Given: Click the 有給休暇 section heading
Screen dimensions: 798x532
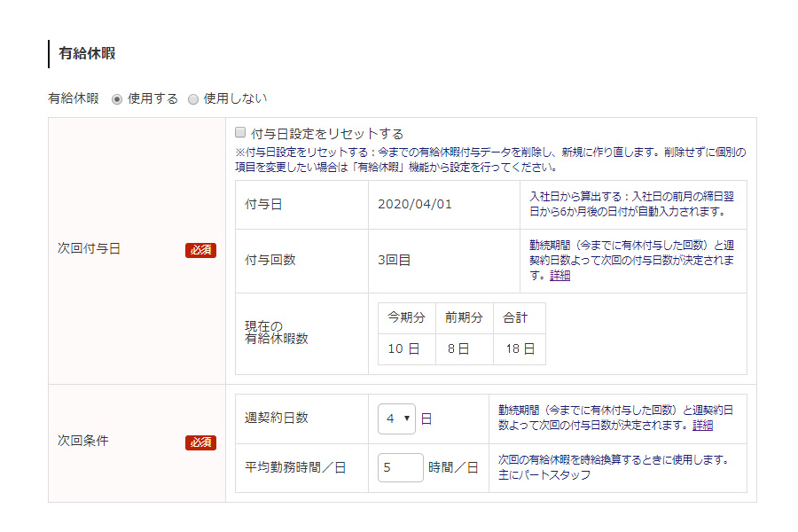Looking at the screenshot, I should pyautogui.click(x=87, y=53).
